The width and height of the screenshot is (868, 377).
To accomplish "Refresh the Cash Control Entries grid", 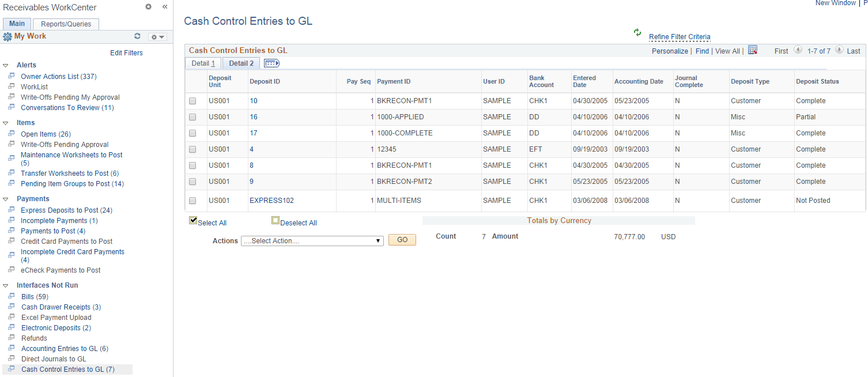I will [637, 33].
